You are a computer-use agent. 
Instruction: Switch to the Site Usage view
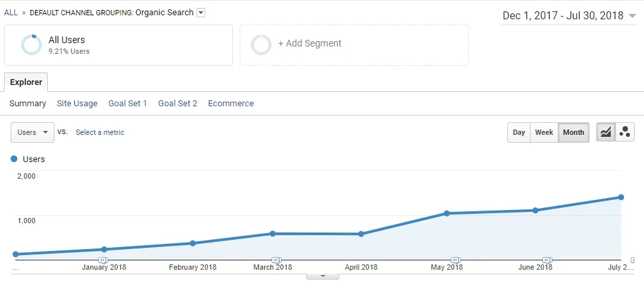(77, 104)
